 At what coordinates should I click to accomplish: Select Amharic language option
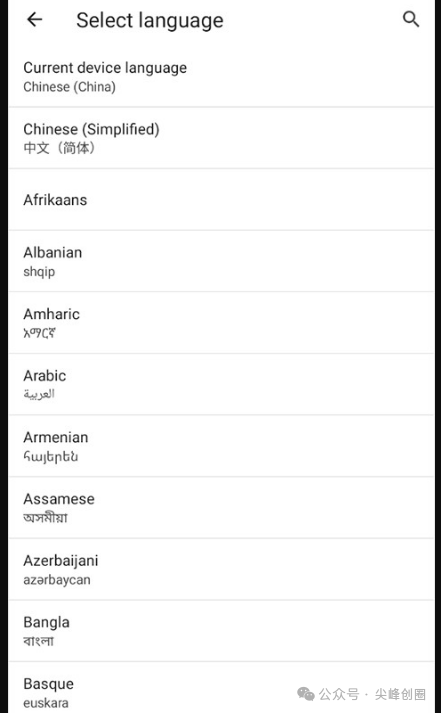pyautogui.click(x=221, y=323)
